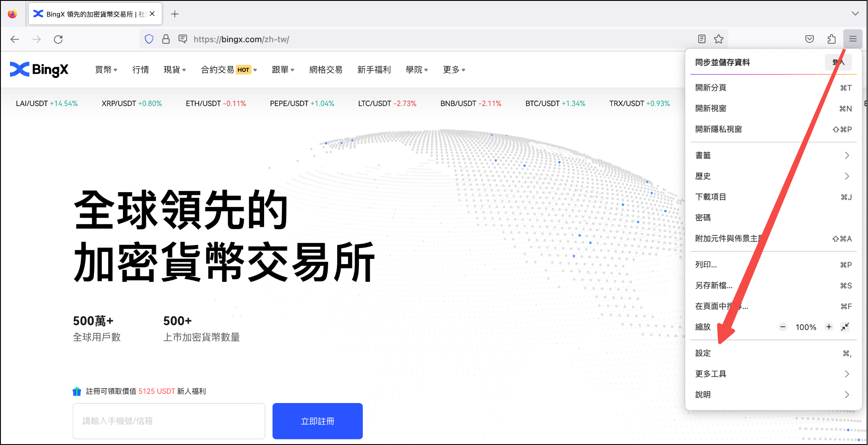Zoom out with the minus button
868x445 pixels.
(783, 327)
